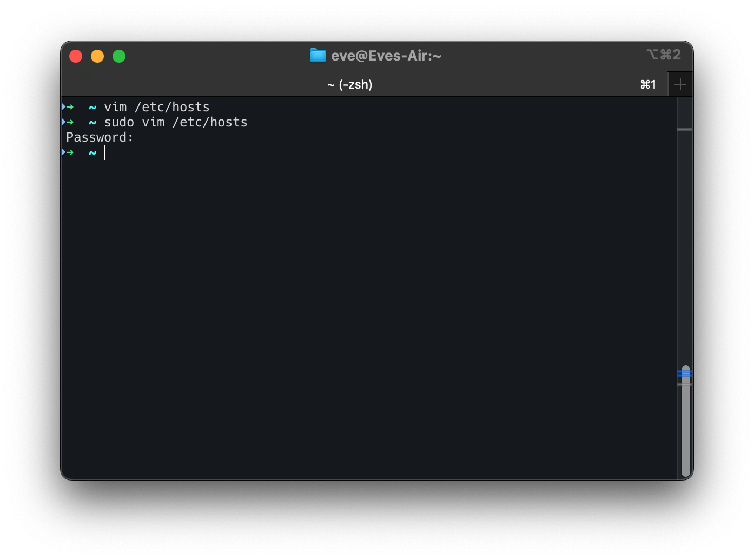Click the ⌘1 shortcut badge on the tab
Image resolution: width=754 pixels, height=560 pixels.
pos(648,84)
